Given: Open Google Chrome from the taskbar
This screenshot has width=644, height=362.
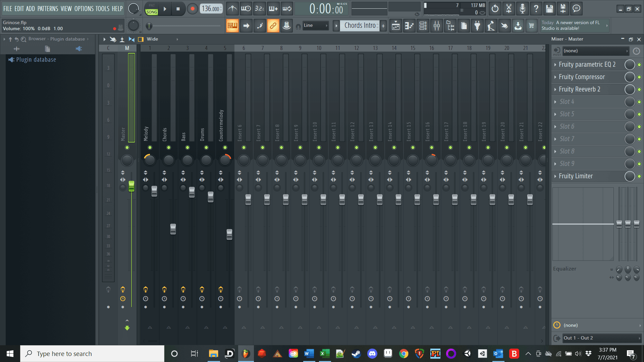Looking at the screenshot, I should [404, 354].
